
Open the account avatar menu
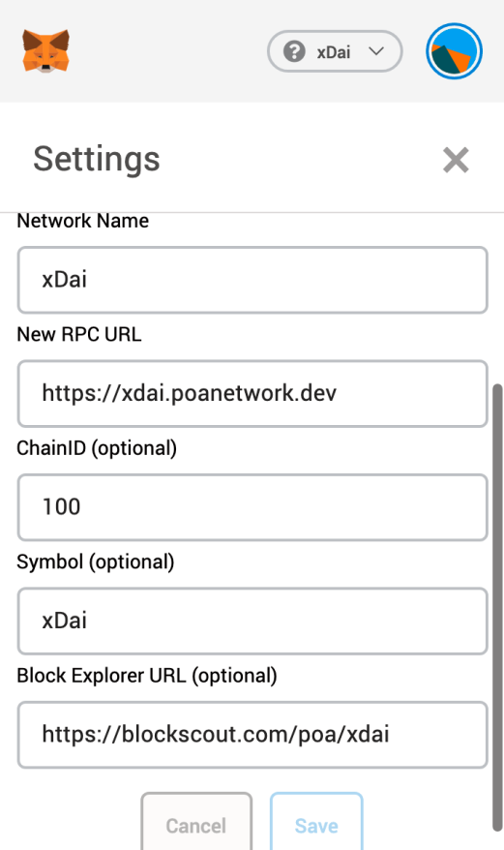(x=454, y=51)
